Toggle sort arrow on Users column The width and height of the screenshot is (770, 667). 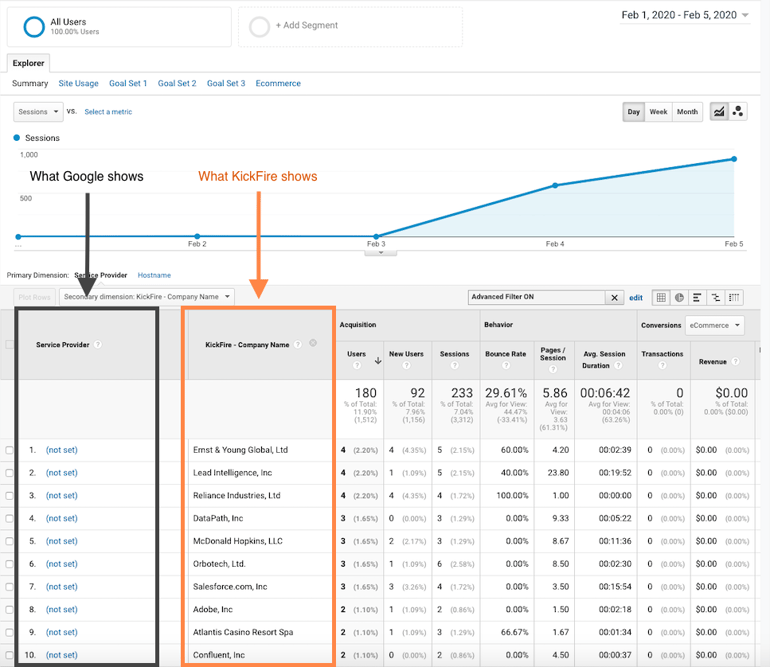click(378, 361)
